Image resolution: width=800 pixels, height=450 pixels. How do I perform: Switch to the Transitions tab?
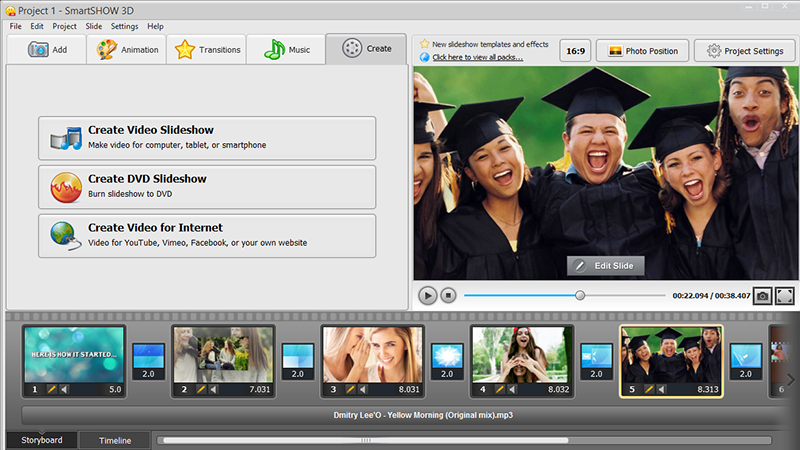click(207, 49)
